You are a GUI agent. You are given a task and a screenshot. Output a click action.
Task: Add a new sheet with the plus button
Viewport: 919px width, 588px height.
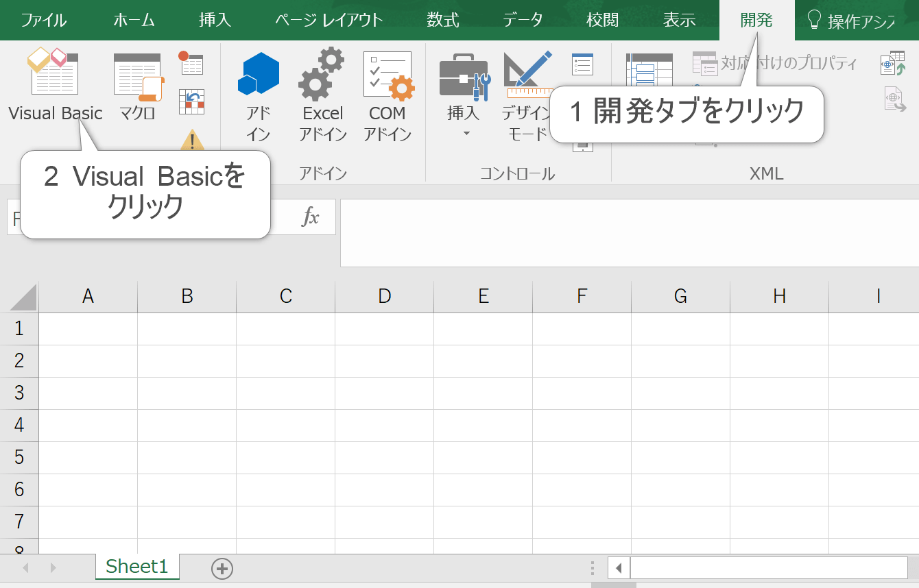(x=222, y=568)
